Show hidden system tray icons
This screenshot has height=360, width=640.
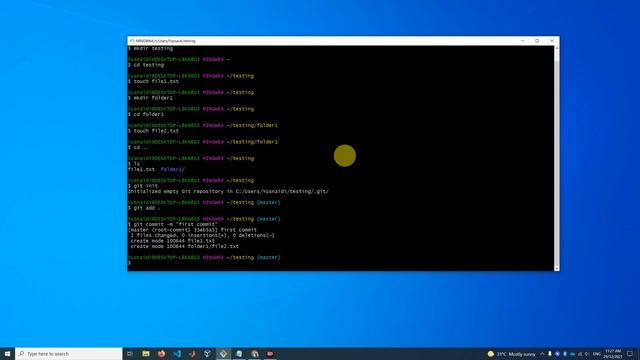(542, 354)
